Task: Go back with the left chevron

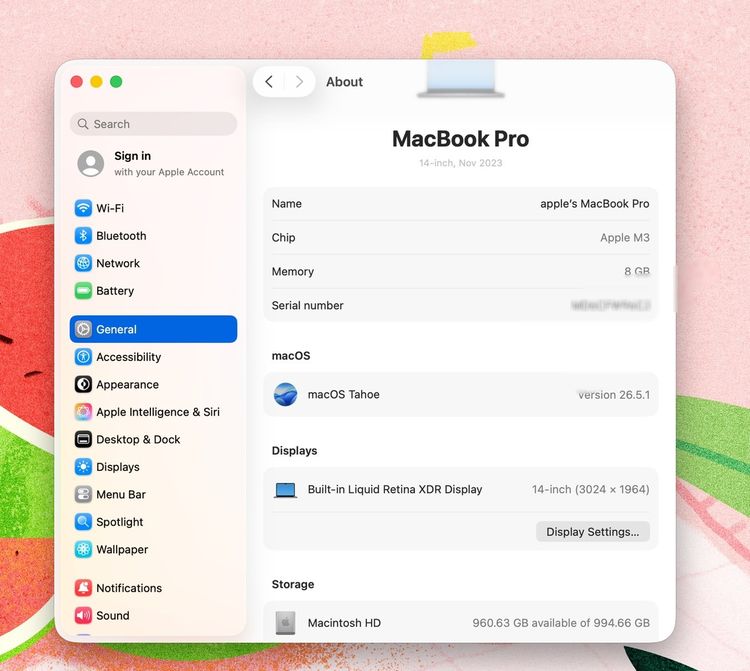Action: pyautogui.click(x=269, y=82)
